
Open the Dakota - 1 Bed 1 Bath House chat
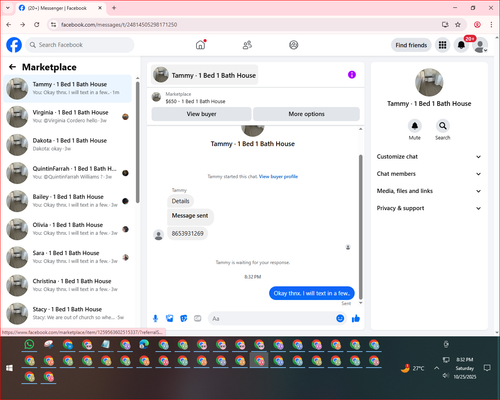click(68, 144)
